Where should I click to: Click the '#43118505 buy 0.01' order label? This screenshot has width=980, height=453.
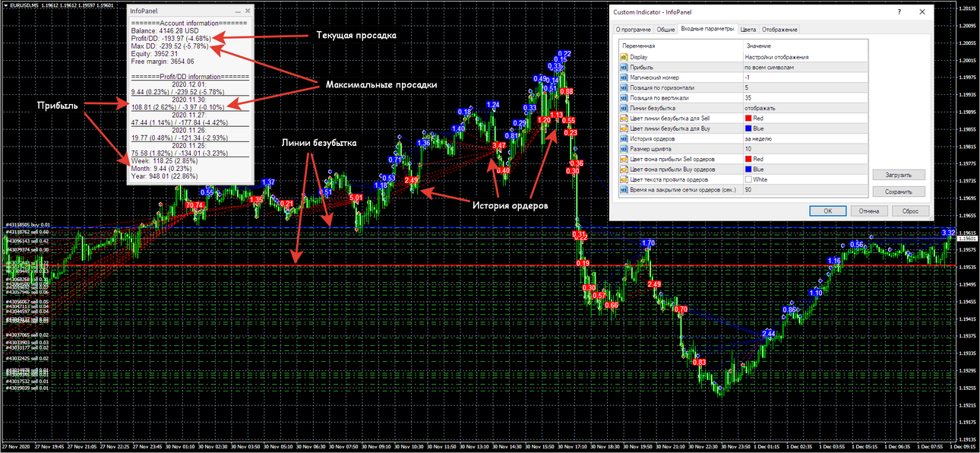point(28,225)
